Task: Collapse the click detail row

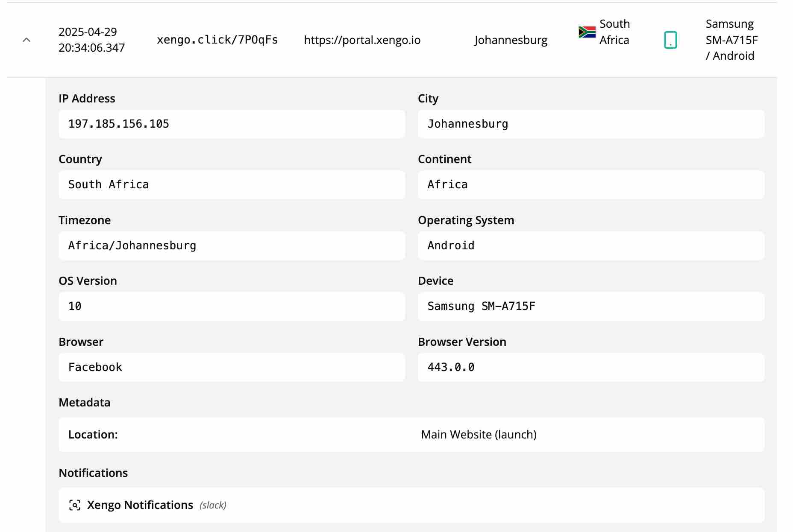Action: 26,39
